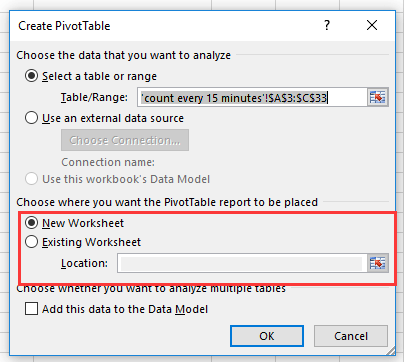The image size is (404, 362).
Task: Click the 'Location:' label text
Action: click(84, 263)
